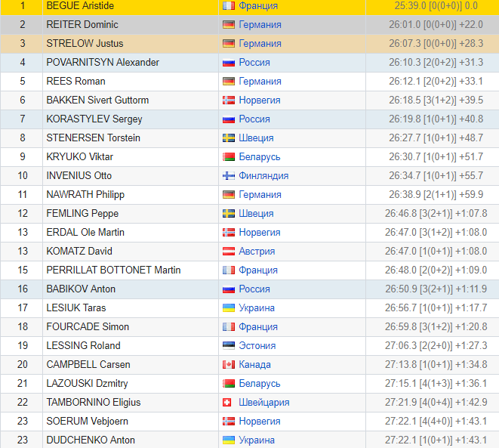The height and width of the screenshot is (448, 499).
Task: Select athlete name FOURCADE Simon
Action: click(x=88, y=326)
